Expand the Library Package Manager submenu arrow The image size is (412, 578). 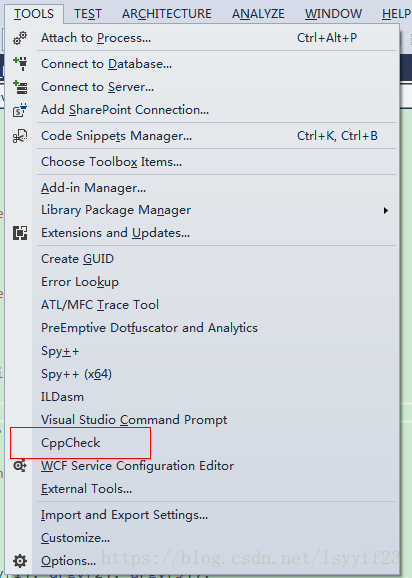[x=385, y=210]
